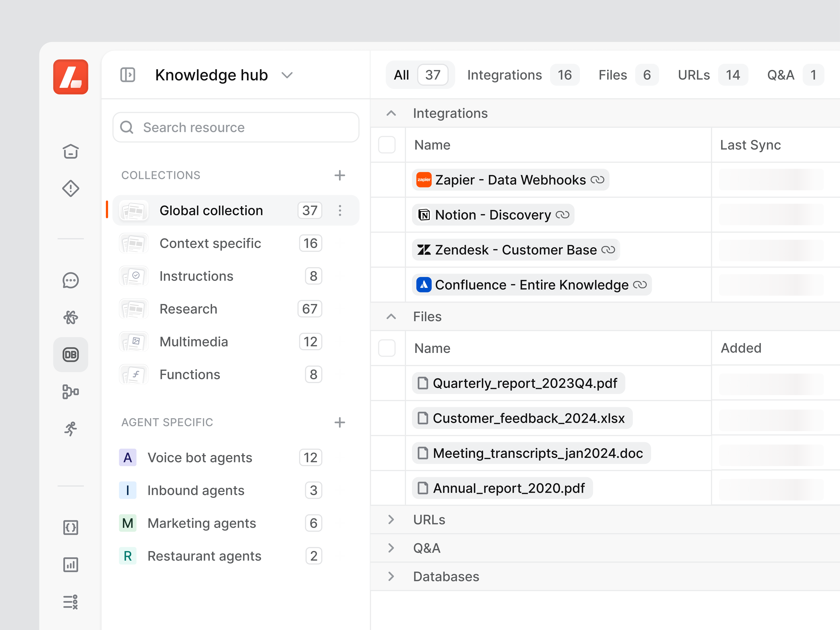Click the running person icon in sidebar

71,429
